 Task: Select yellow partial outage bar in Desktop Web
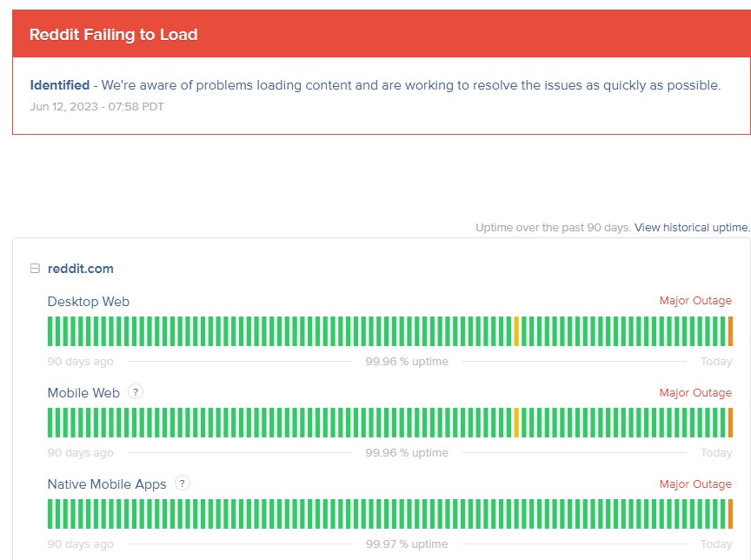pyautogui.click(x=516, y=331)
